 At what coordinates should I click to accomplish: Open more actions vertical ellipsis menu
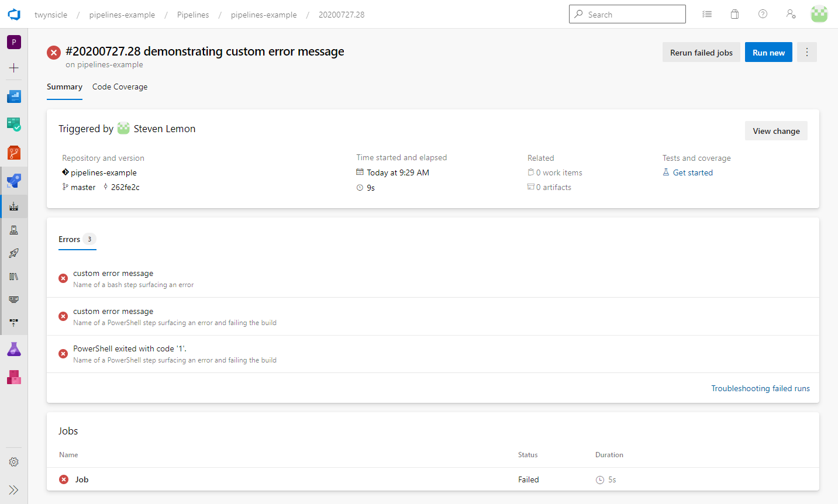(x=807, y=52)
